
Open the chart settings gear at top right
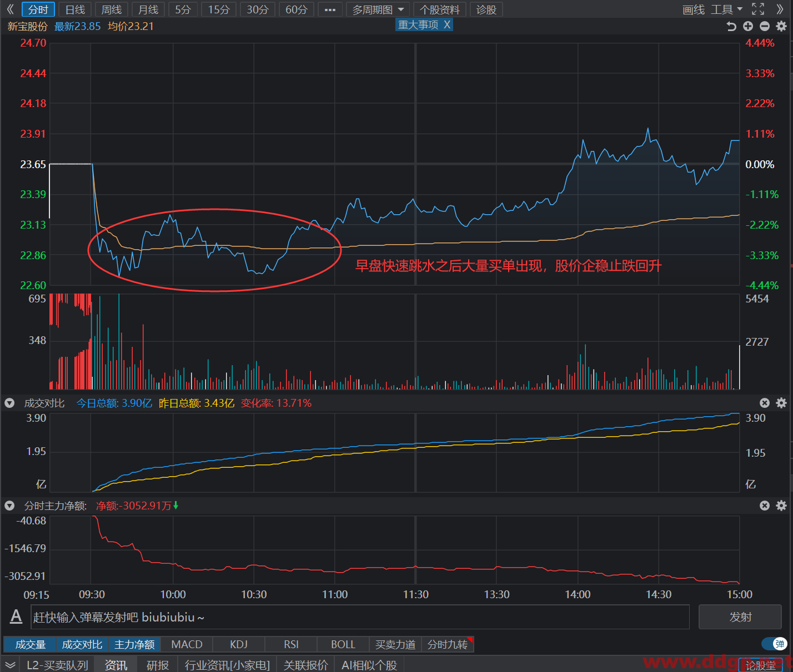coord(781,26)
